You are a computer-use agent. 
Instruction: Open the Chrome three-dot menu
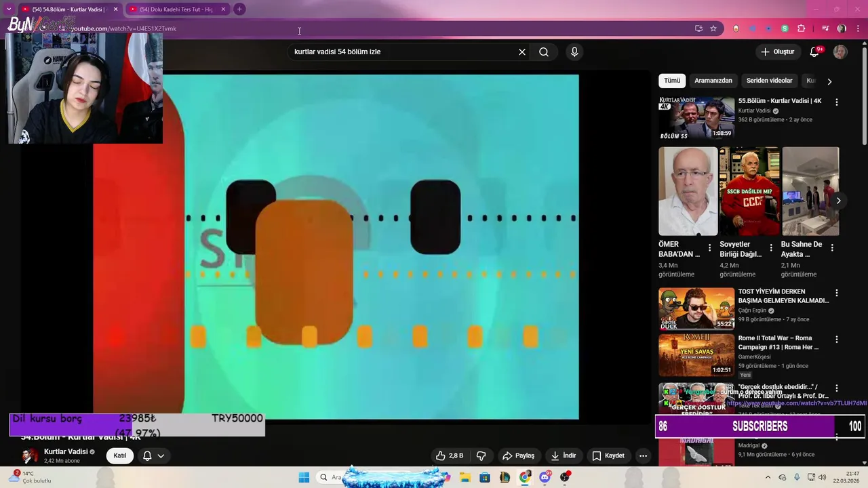tap(859, 28)
